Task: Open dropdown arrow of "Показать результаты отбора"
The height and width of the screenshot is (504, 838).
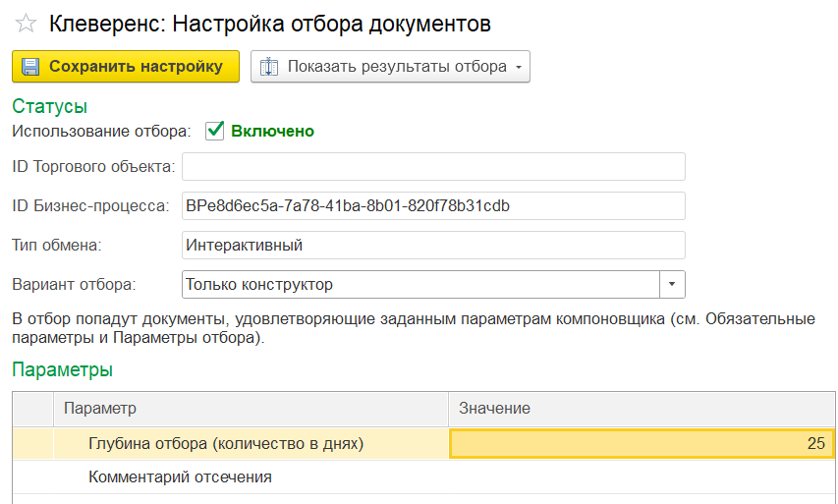Action: 519,68
